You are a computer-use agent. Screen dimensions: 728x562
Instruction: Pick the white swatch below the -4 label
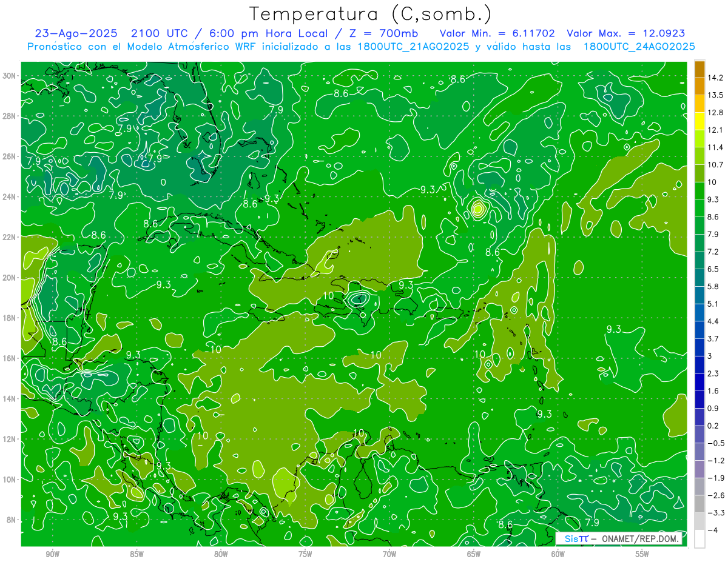[699, 538]
